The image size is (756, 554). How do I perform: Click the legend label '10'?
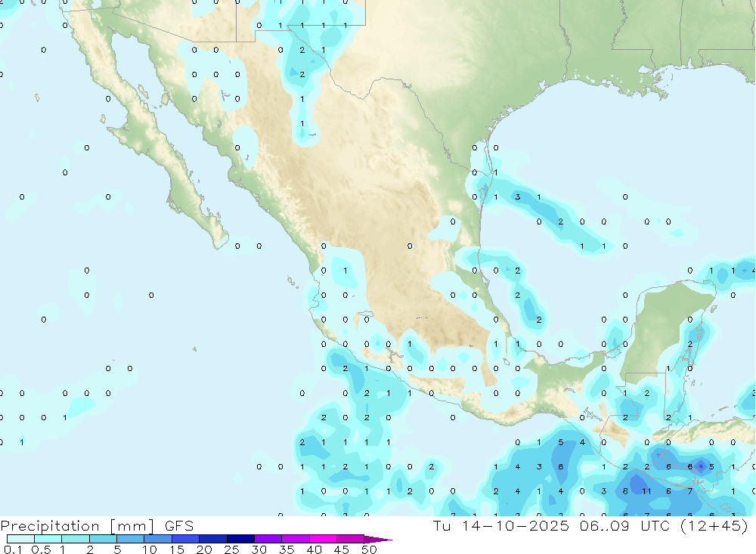coord(150,549)
